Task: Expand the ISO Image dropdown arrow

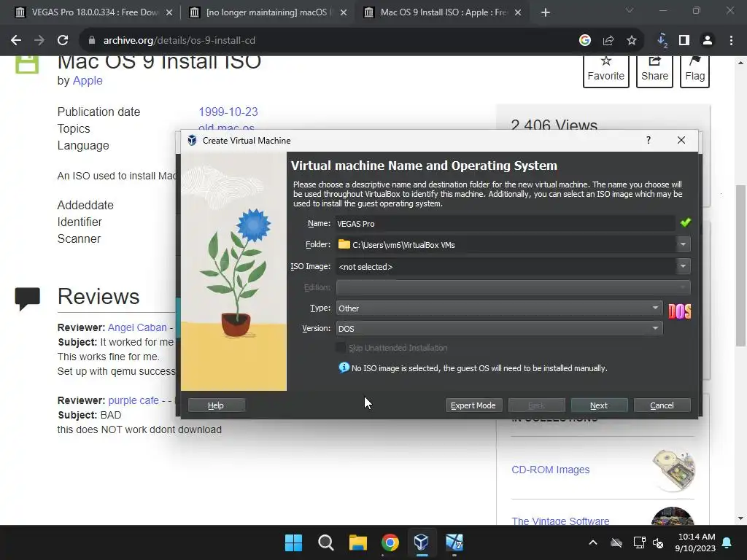Action: 683,266
